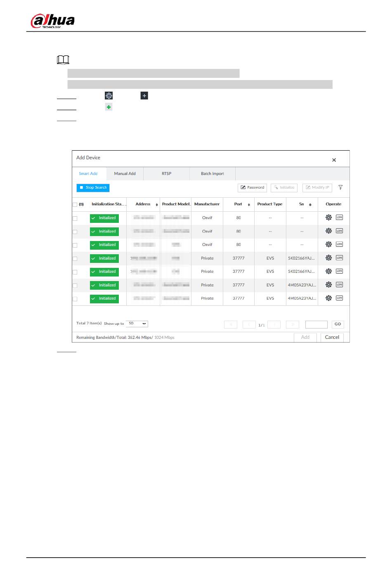Click the page number input field

pyautogui.click(x=316, y=324)
